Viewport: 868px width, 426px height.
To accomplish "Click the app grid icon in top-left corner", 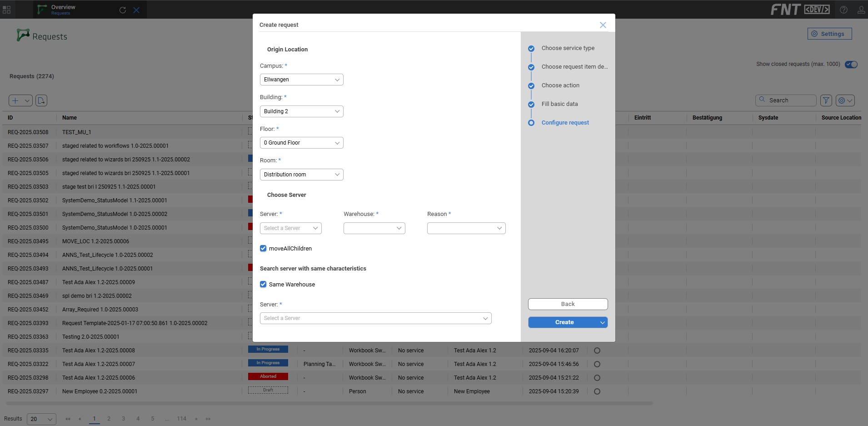I will coord(6,10).
